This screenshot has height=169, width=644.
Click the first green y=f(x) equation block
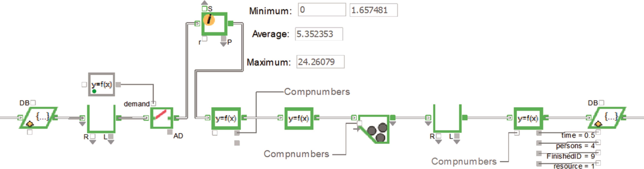coord(226,118)
